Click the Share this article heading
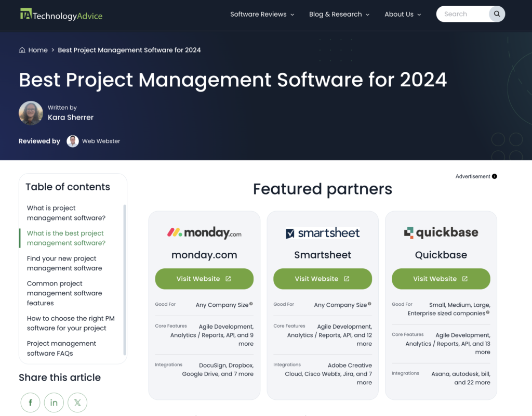The width and height of the screenshot is (532, 416). tap(60, 378)
